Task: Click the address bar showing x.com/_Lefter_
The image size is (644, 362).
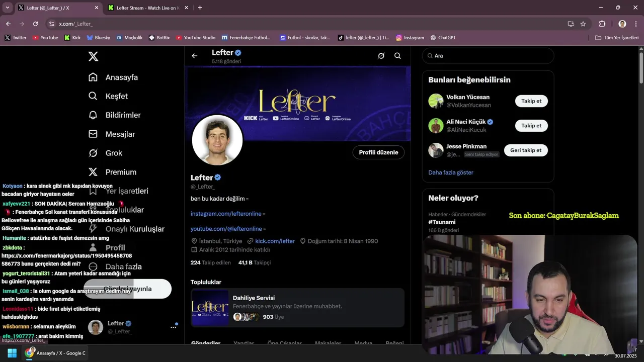Action: (302, 24)
